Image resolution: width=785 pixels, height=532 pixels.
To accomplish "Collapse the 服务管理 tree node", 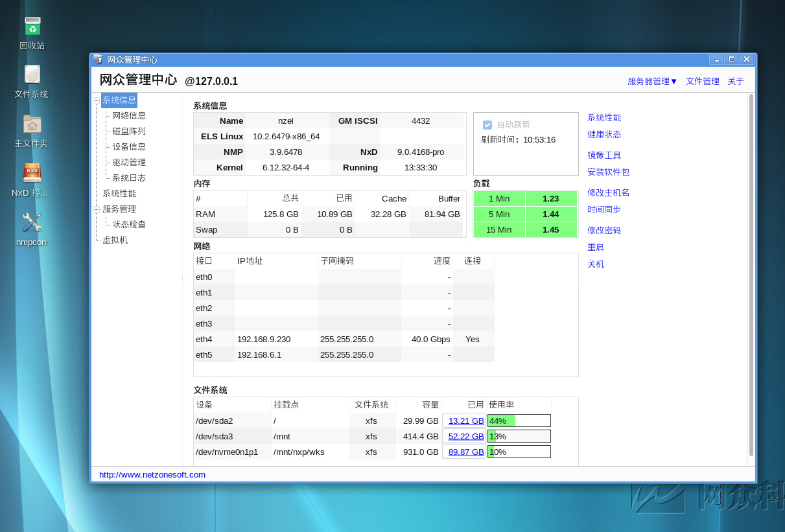I will (96, 209).
